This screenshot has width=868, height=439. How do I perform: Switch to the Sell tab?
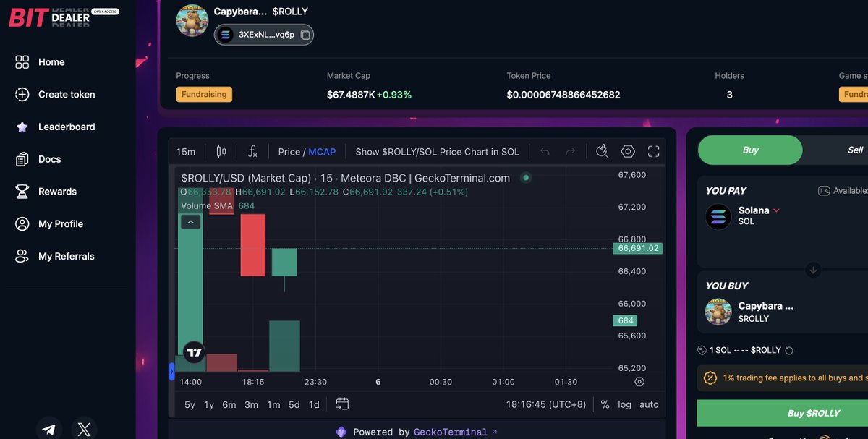[855, 150]
